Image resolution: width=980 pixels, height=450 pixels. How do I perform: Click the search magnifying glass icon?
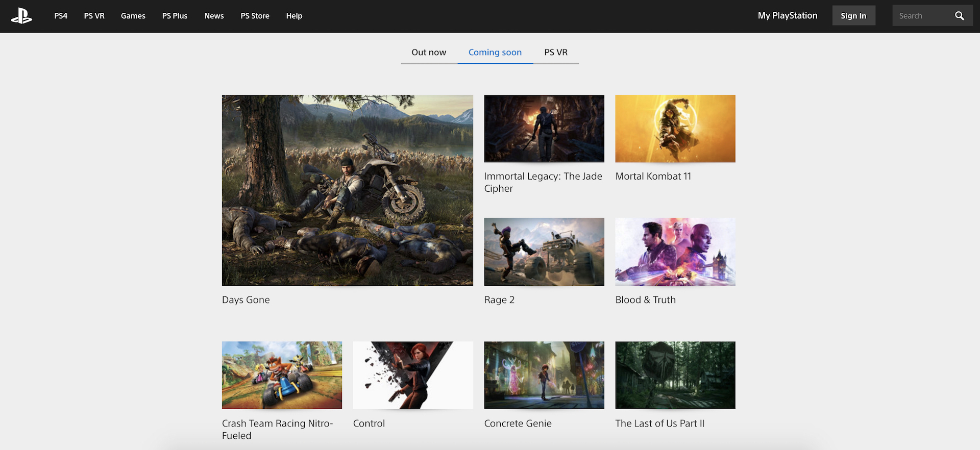point(959,16)
